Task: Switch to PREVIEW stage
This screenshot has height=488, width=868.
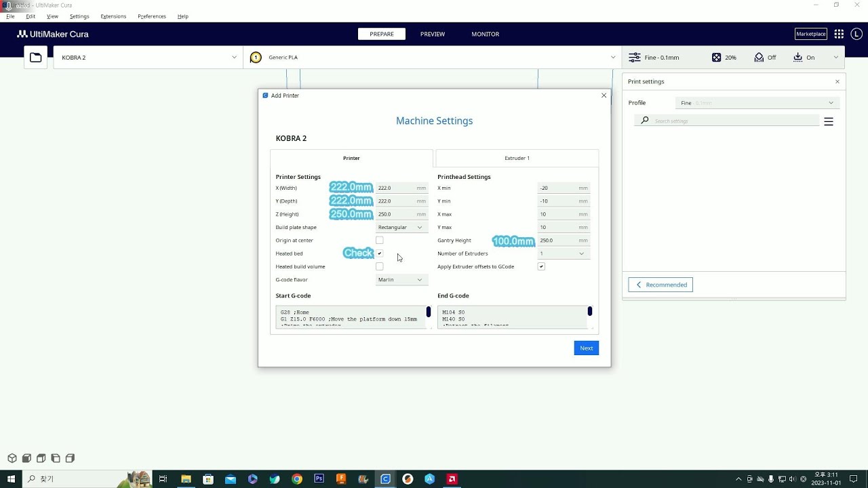Action: click(x=433, y=34)
